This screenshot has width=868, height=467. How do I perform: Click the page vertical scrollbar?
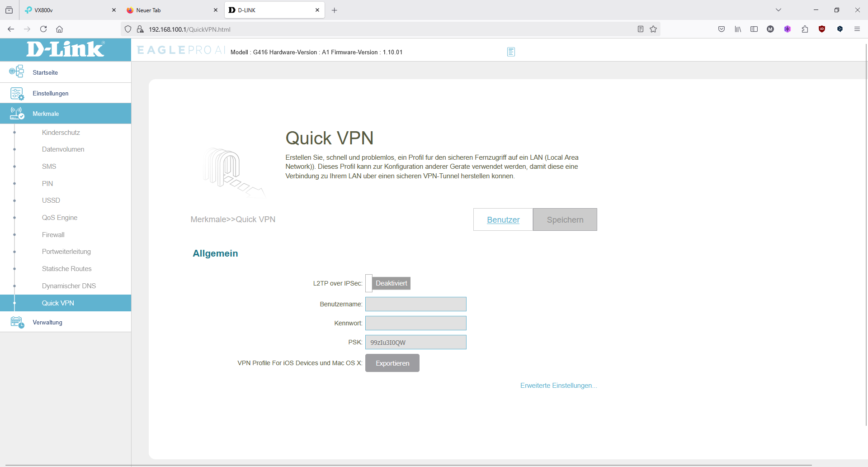(866, 235)
